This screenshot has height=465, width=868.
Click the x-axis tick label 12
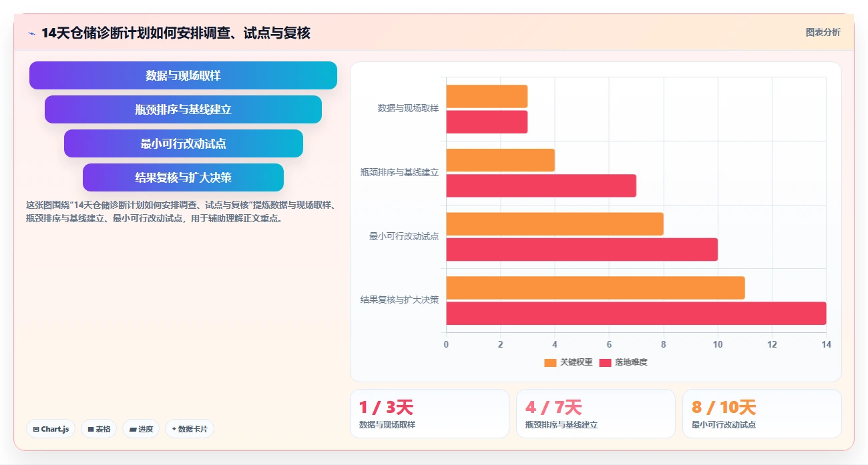[772, 344]
